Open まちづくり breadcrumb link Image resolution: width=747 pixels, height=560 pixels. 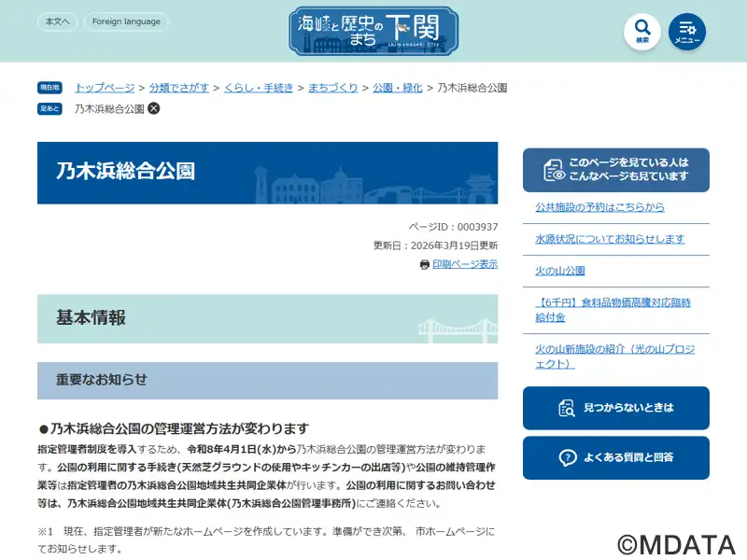[332, 88]
